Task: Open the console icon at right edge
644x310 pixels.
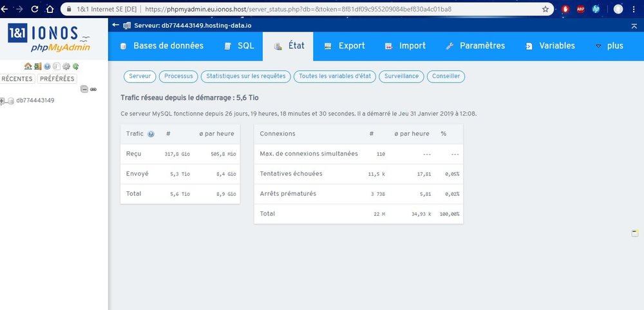Action: (x=634, y=233)
